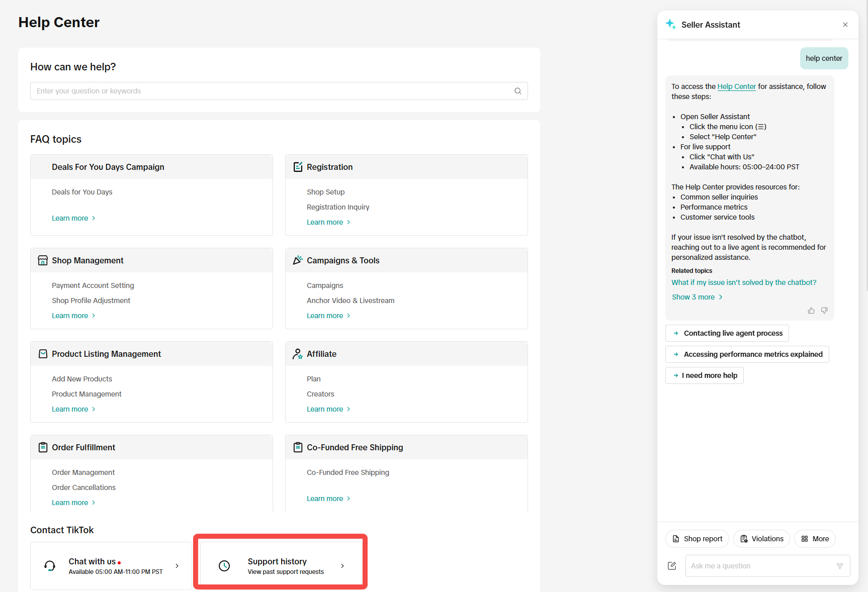
Task: Click the thumbs up feedback icon
Action: 811,311
